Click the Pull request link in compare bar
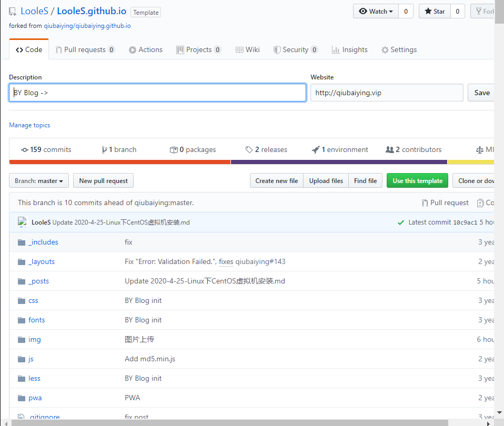The height and width of the screenshot is (426, 504). click(x=445, y=202)
